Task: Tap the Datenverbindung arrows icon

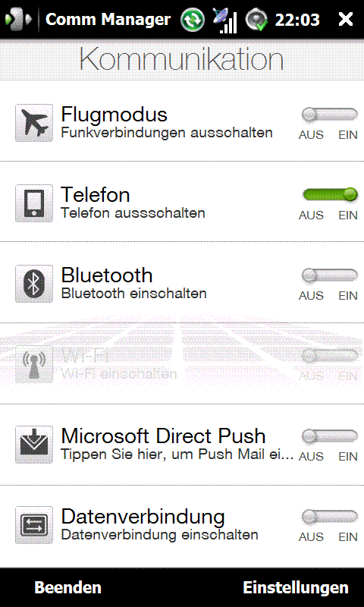Action: tap(34, 525)
